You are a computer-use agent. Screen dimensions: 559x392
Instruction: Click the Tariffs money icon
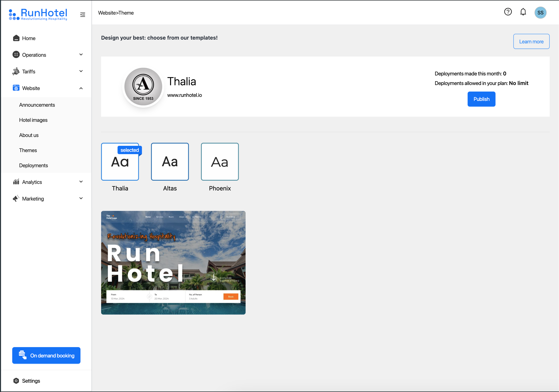point(16,71)
